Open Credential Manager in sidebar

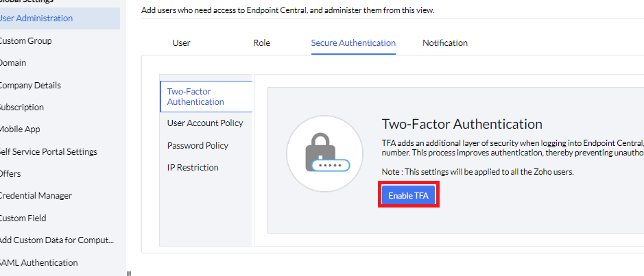pos(35,195)
